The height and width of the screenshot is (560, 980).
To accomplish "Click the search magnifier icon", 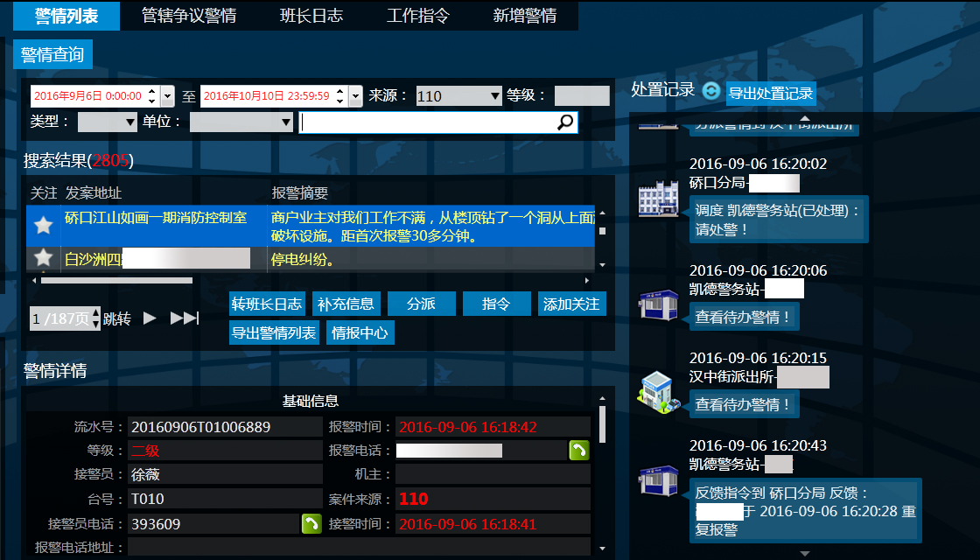I will click(x=565, y=122).
